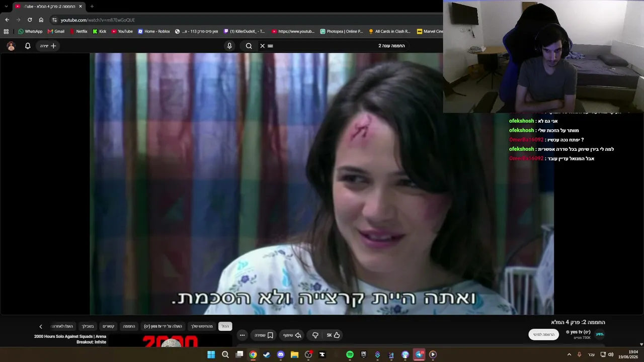Open the 2000 Hours Solo Against Squads video
644x362 pixels.
point(70,339)
